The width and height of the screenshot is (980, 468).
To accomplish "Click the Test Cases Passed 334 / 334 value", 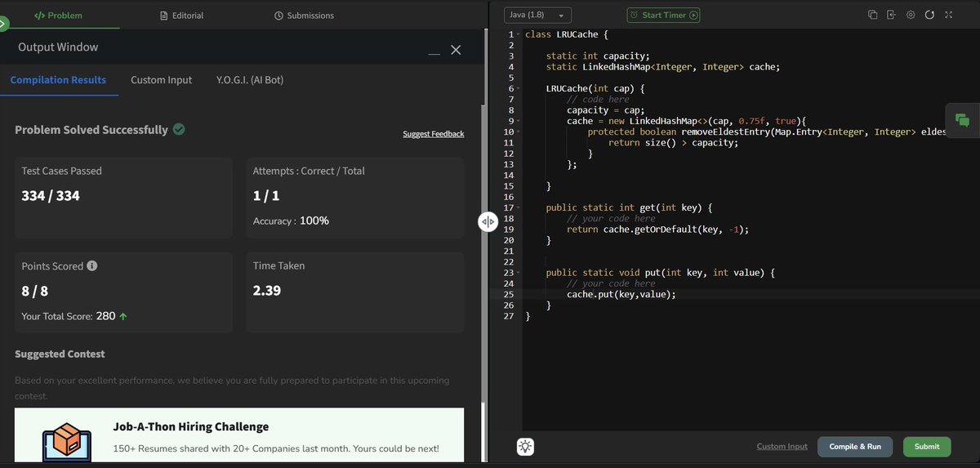I will [51, 195].
